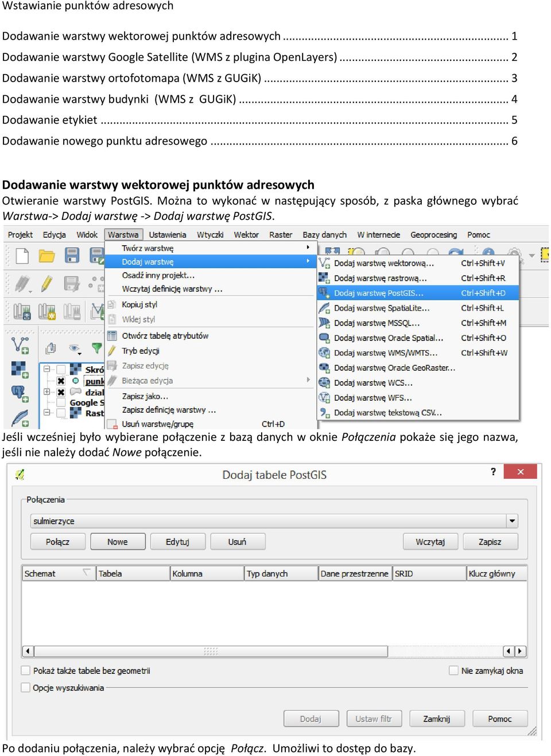The height and width of the screenshot is (756, 551).
Task: Click the question mark help icon in dialog title
Action: [493, 471]
